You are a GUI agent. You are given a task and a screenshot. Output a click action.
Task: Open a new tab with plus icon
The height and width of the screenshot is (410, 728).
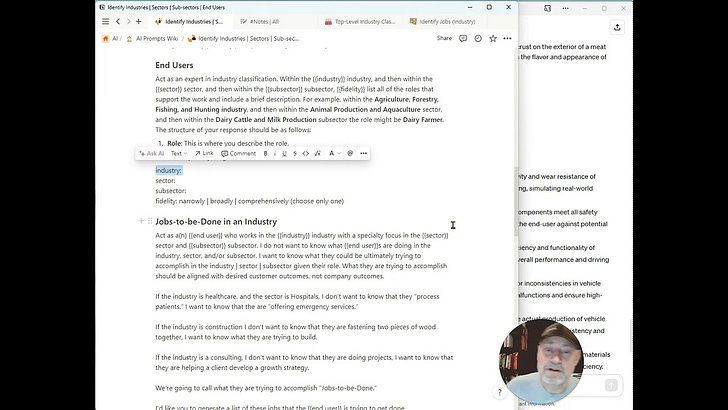[x=138, y=21]
